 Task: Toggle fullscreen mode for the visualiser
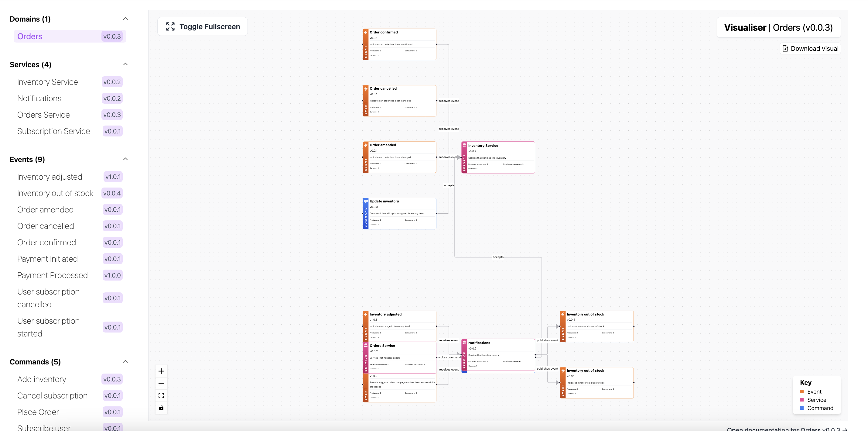pyautogui.click(x=202, y=26)
